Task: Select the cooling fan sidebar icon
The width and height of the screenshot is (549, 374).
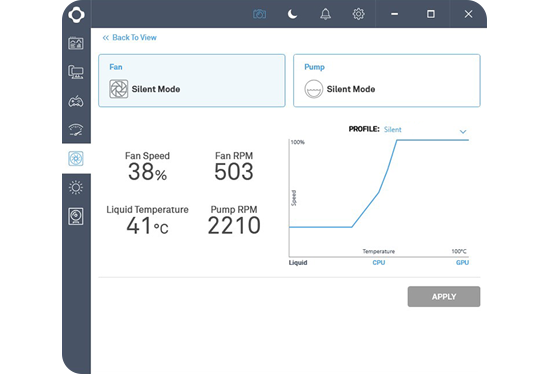Action: (76, 159)
